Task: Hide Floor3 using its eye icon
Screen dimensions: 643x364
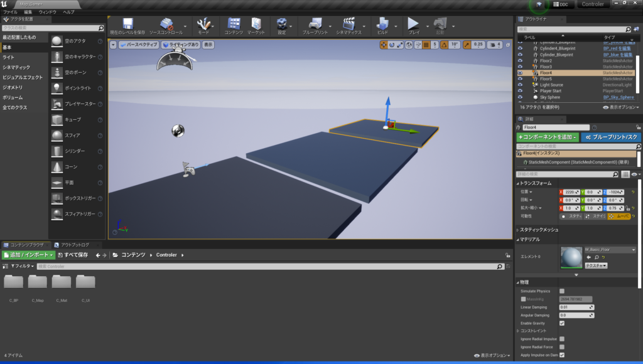Action: [520, 67]
